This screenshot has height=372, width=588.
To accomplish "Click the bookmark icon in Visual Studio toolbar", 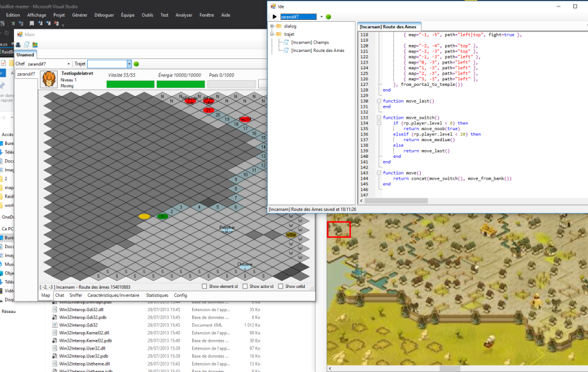I will point(32,23).
